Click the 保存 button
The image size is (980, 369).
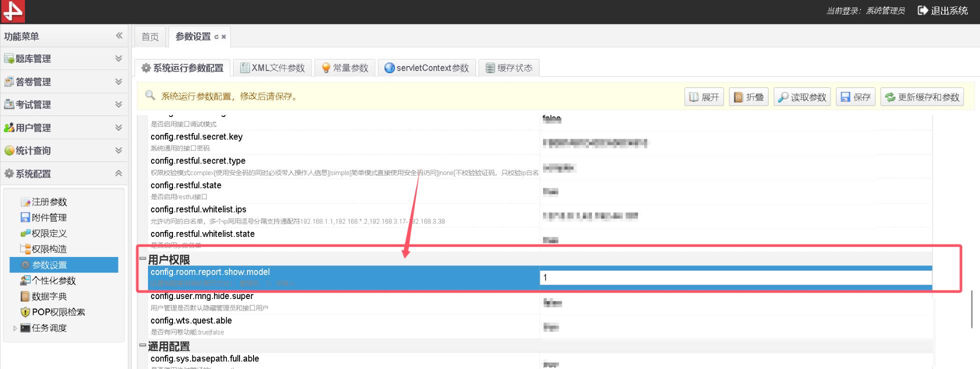(x=855, y=97)
